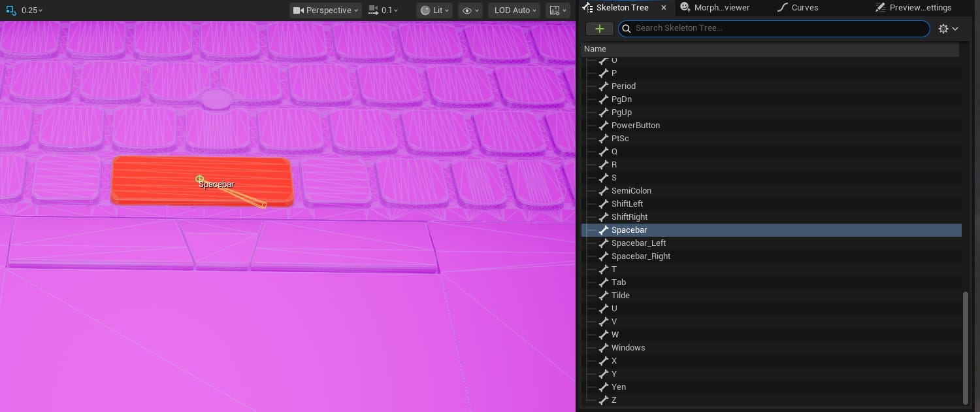980x412 pixels.
Task: Switch to the Morph Target Previewer tab
Action: click(715, 8)
